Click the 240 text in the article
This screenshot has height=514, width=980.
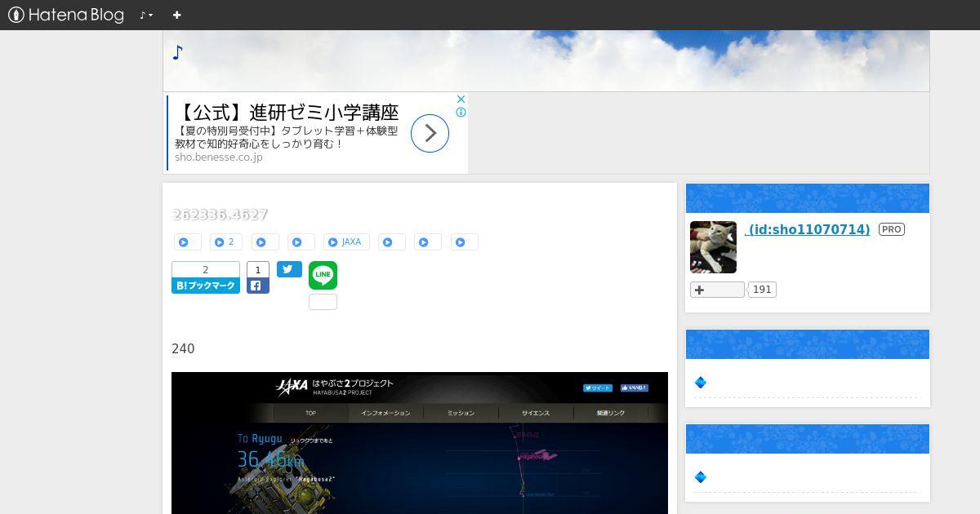[183, 349]
